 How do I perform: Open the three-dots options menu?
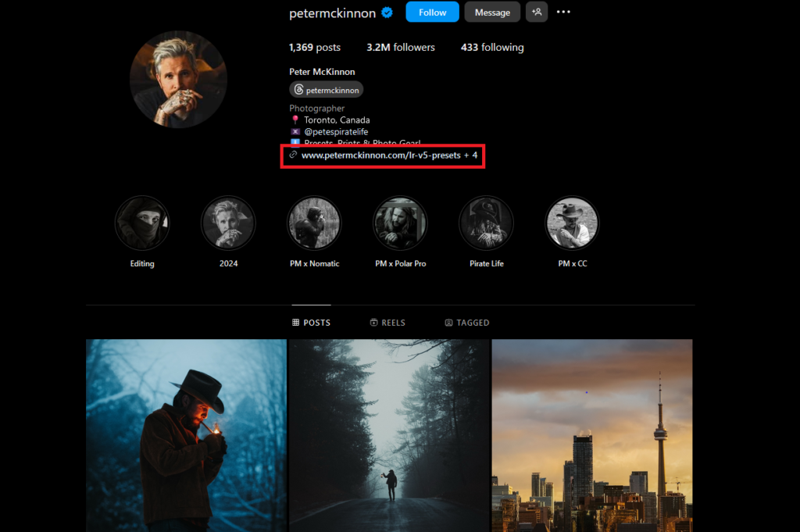[x=563, y=12]
